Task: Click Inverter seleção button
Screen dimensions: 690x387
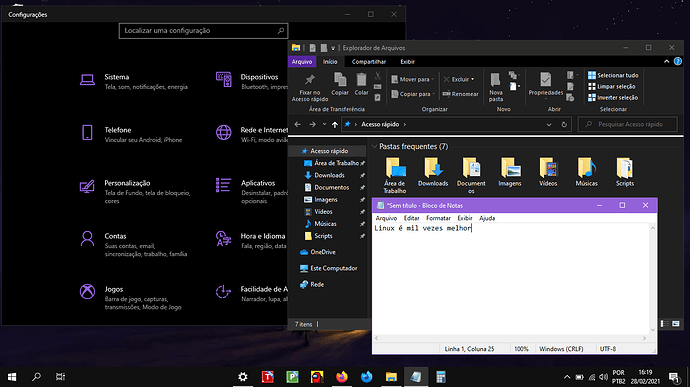Action: click(613, 98)
